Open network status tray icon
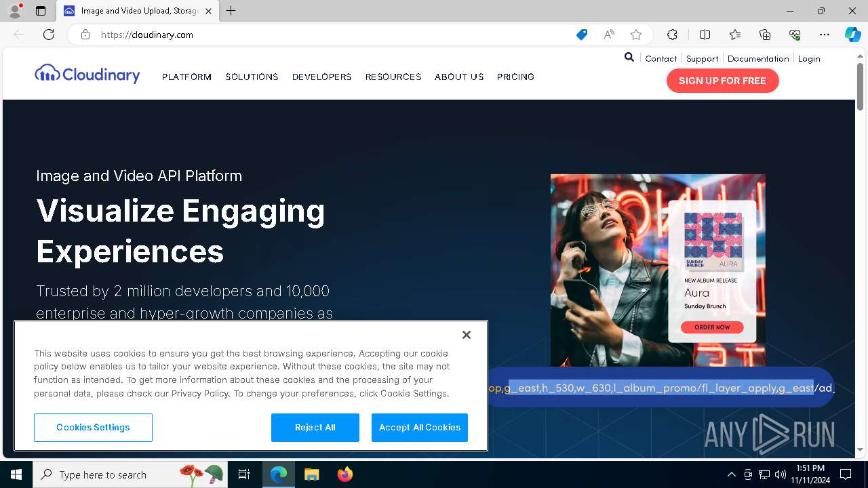 click(764, 474)
